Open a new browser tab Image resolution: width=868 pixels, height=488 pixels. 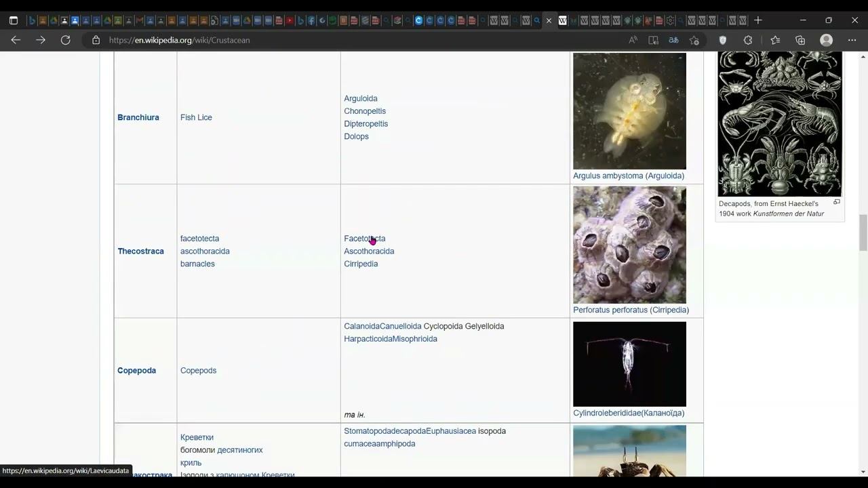point(758,20)
